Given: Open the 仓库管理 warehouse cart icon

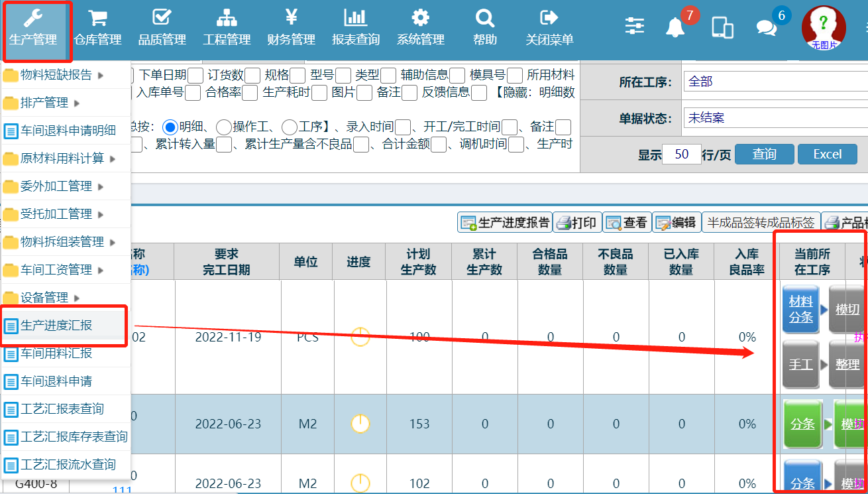Looking at the screenshot, I should (97, 18).
